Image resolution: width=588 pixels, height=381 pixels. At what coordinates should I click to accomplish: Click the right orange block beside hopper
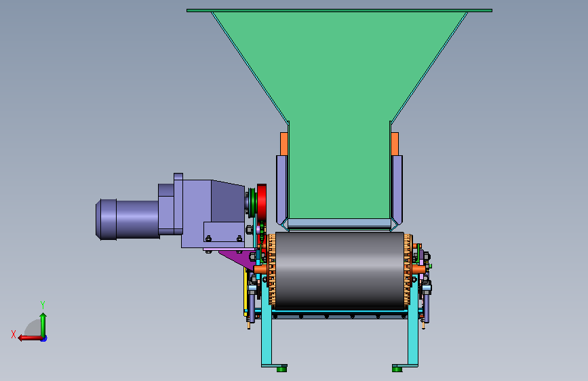(395, 144)
